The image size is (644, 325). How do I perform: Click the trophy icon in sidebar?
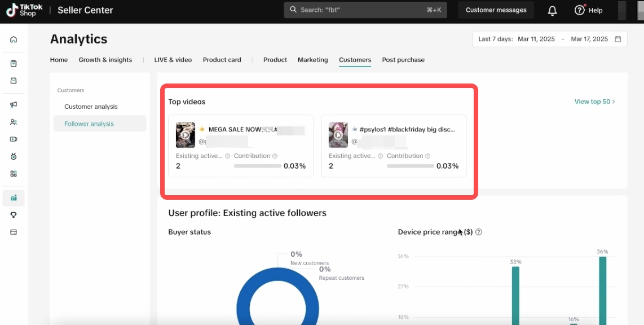coord(14,215)
